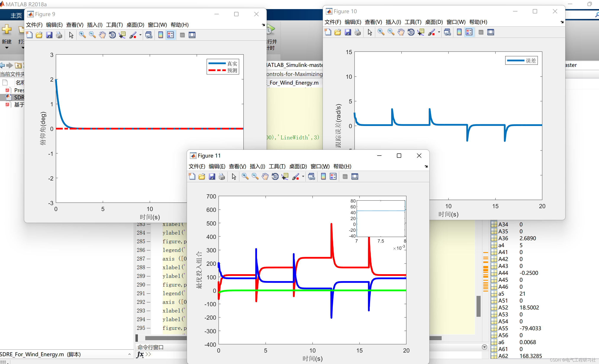599x364 pixels.
Task: Open 工具(T) menu in Figure 11
Action: (x=277, y=166)
